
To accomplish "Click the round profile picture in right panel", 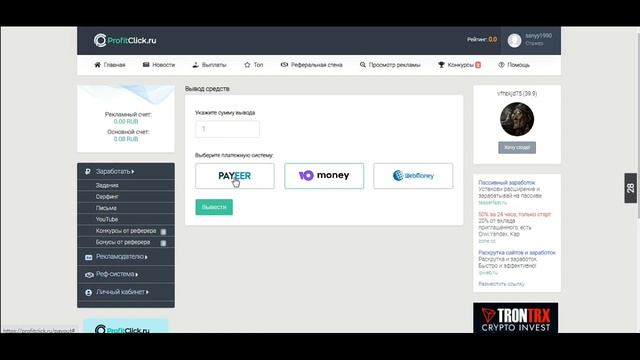I will coord(517,119).
